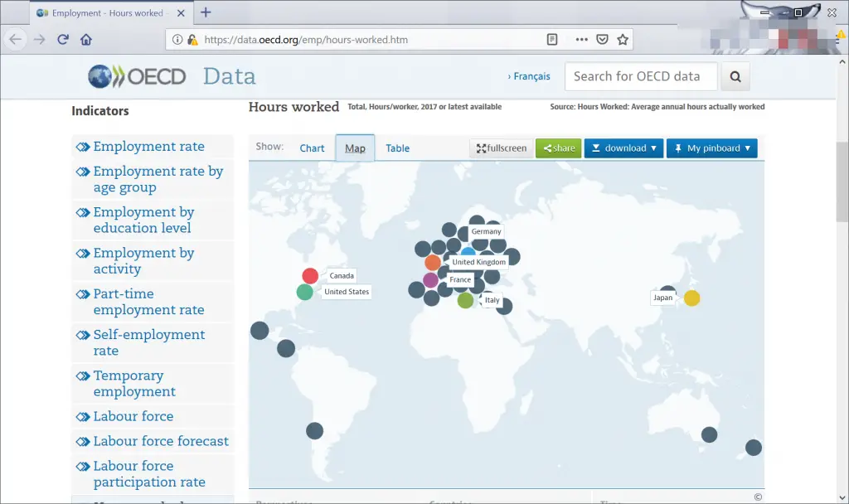Switch to the Chart view tab

pyautogui.click(x=312, y=148)
